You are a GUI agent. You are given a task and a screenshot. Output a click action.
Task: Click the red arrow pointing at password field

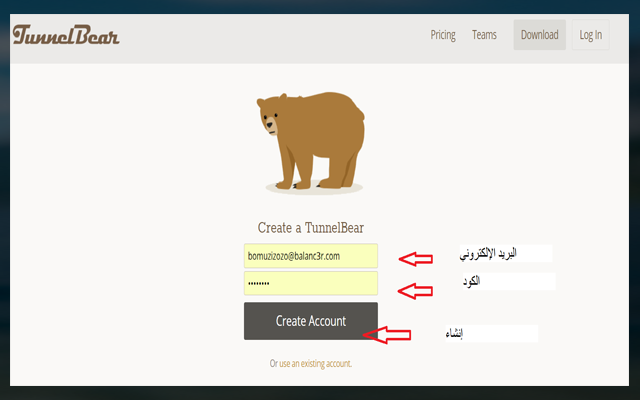pos(416,290)
